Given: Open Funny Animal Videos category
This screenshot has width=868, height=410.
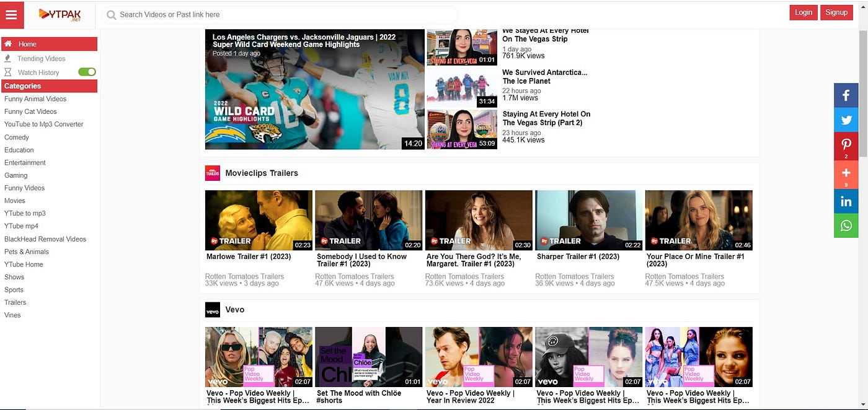Looking at the screenshot, I should pyautogui.click(x=35, y=98).
